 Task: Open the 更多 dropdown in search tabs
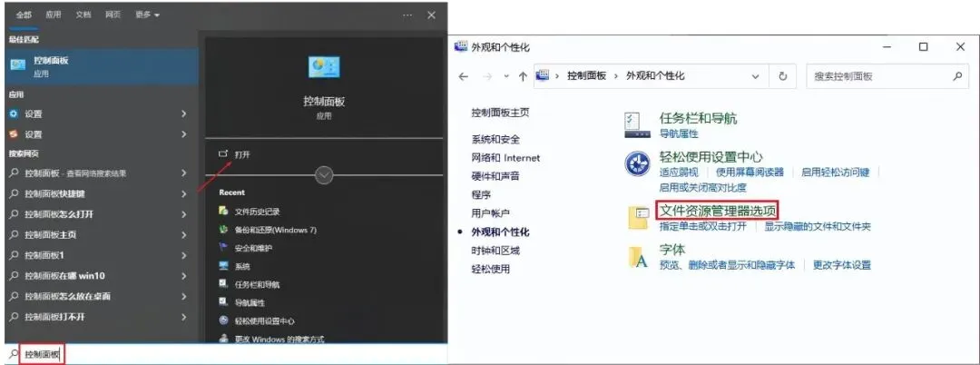point(148,15)
